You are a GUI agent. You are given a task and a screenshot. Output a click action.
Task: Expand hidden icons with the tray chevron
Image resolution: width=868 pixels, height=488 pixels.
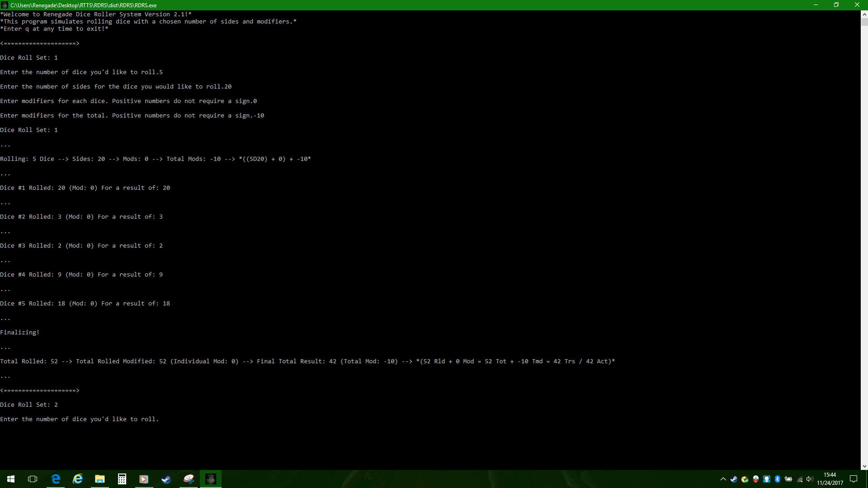(723, 479)
